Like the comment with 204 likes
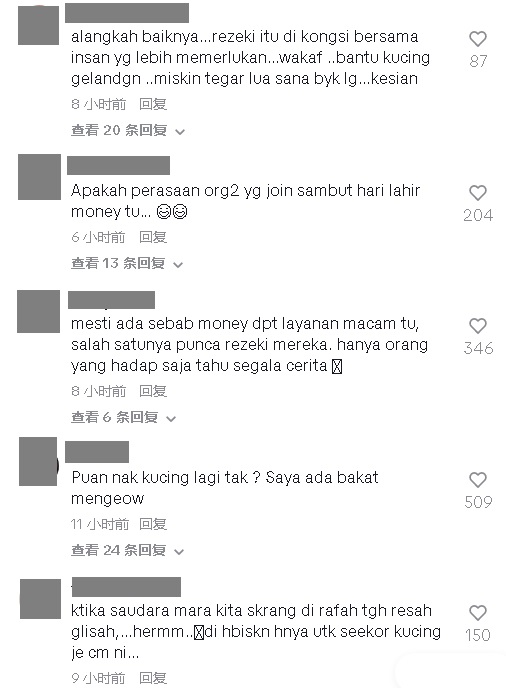The height and width of the screenshot is (688, 506). 478,194
